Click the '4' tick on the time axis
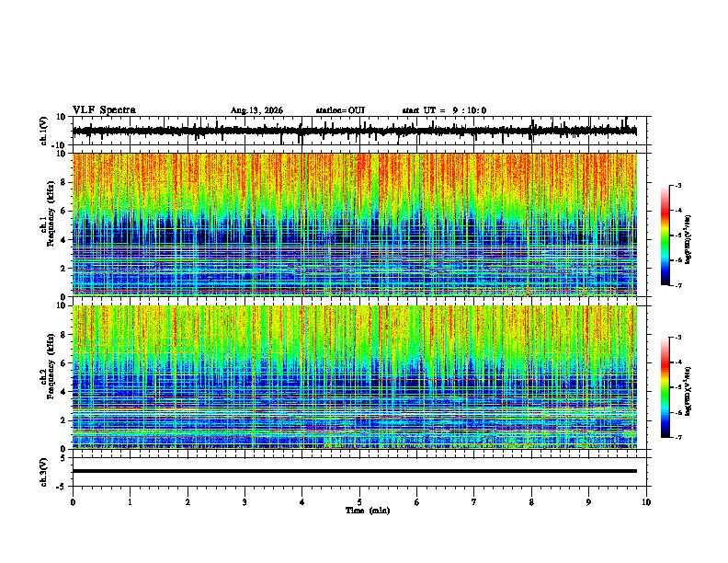 click(x=302, y=502)
